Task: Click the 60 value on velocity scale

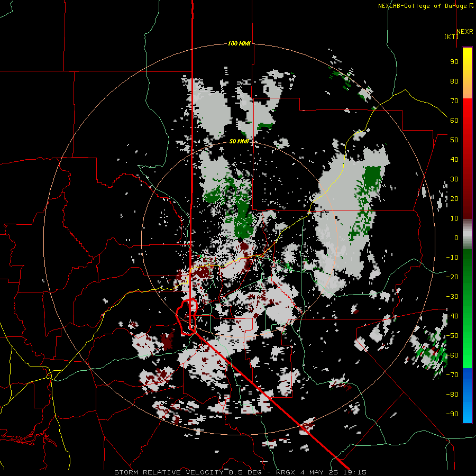Action: click(454, 121)
